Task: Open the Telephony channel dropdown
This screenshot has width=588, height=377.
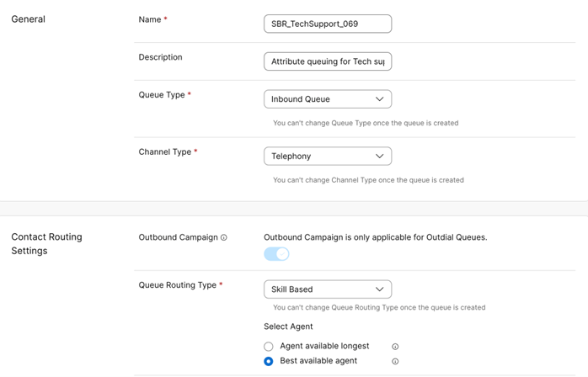Action: [x=328, y=156]
